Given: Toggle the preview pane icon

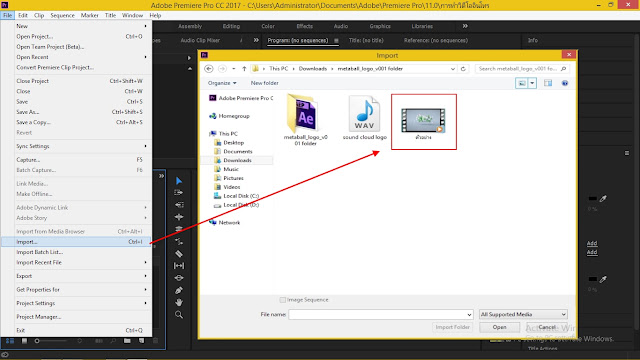Looking at the screenshot, I should tap(548, 83).
